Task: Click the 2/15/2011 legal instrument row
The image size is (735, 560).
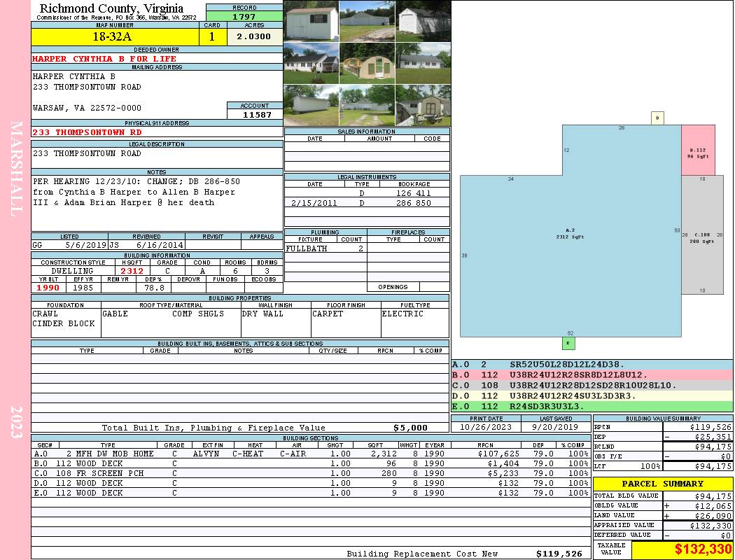Action: (367, 203)
